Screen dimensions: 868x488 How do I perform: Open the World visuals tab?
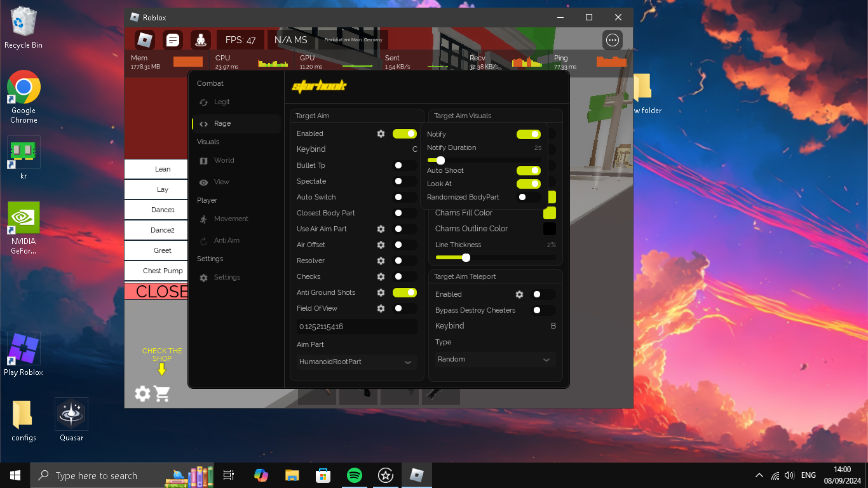pos(236,160)
